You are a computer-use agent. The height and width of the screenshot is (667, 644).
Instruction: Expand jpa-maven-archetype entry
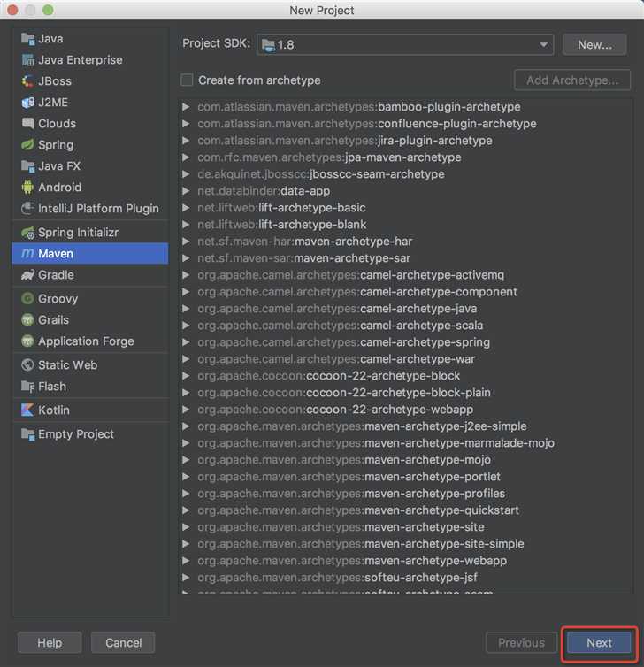pos(186,157)
